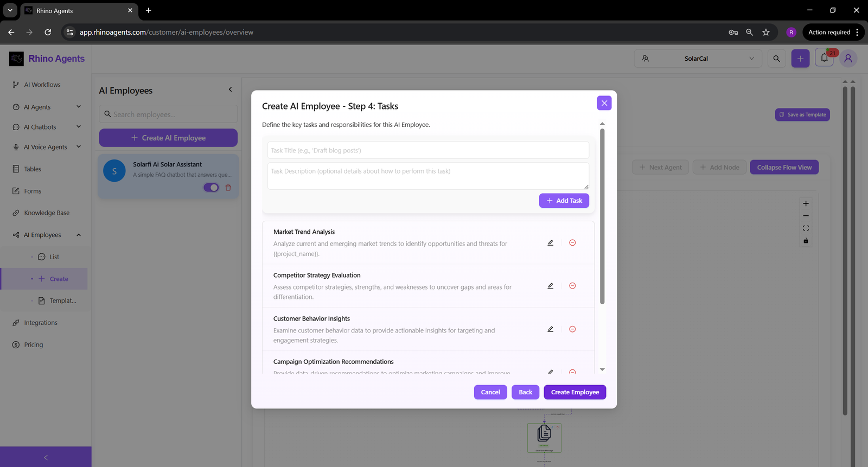This screenshot has height=467, width=868.
Task: Close the Create AI Employee dialog
Action: point(604,103)
